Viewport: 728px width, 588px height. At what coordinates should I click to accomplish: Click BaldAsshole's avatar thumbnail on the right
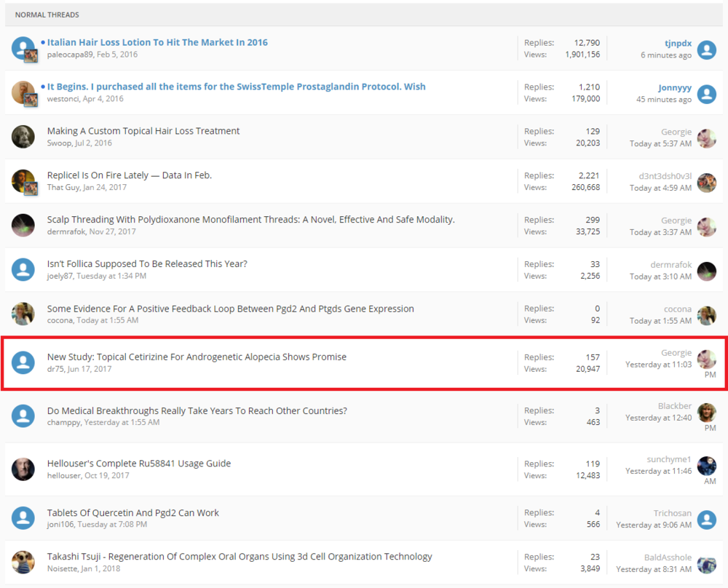coord(706,564)
